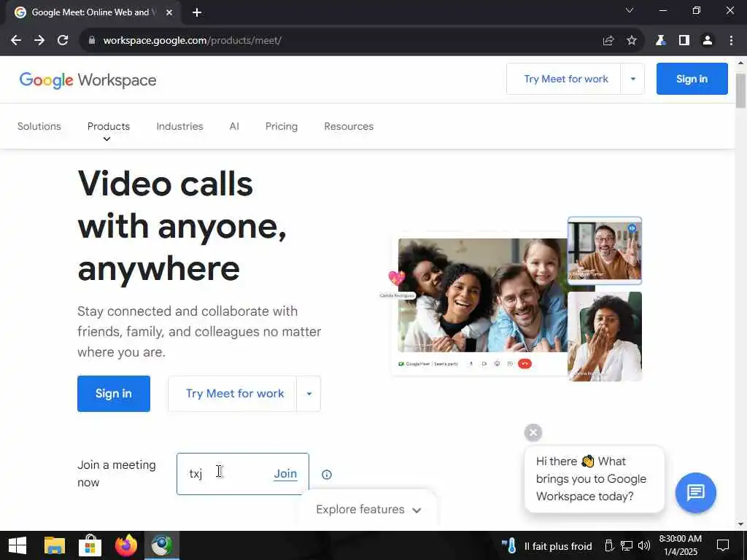Open the Products menu
The width and height of the screenshot is (747, 560).
click(108, 126)
